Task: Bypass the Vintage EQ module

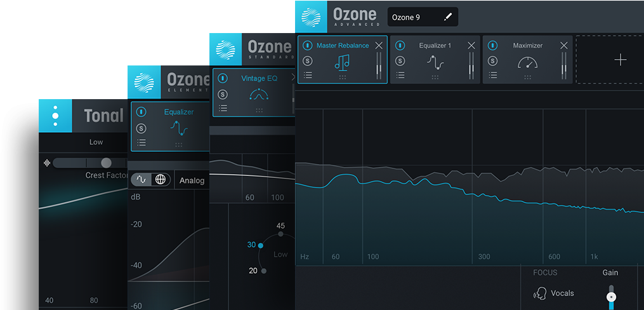Action: 223,78
